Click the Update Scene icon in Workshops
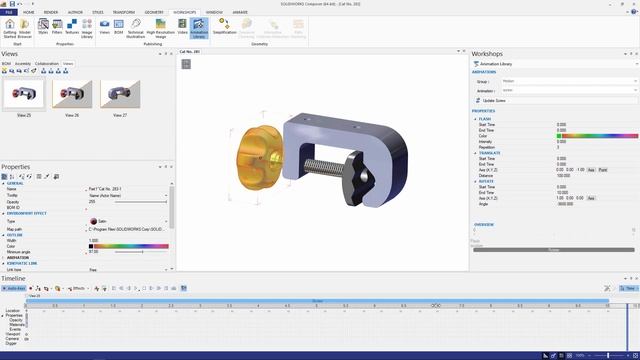The width and height of the screenshot is (640, 360). pos(478,100)
